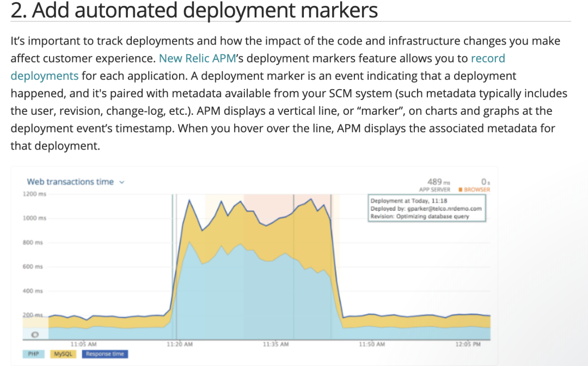Open the New Relic APM link
The width and height of the screenshot is (588, 366).
[197, 58]
